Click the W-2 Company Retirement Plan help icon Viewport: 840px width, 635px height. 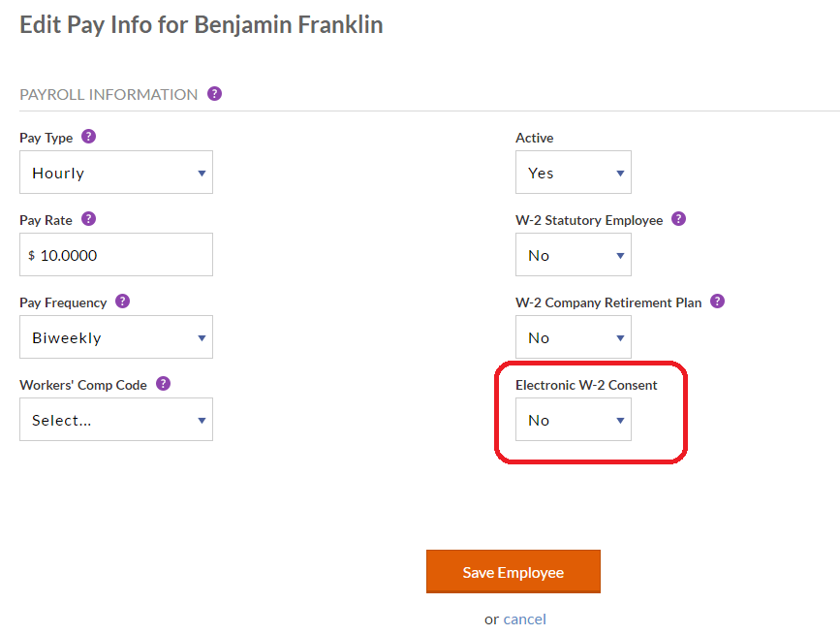pyautogui.click(x=717, y=302)
